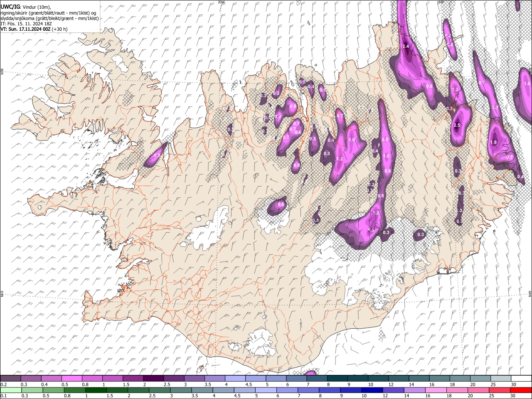Click the 'IT: Fös. 15. 11. 2024 18Z' line
This screenshot has height=399, width=532.
(x=27, y=24)
